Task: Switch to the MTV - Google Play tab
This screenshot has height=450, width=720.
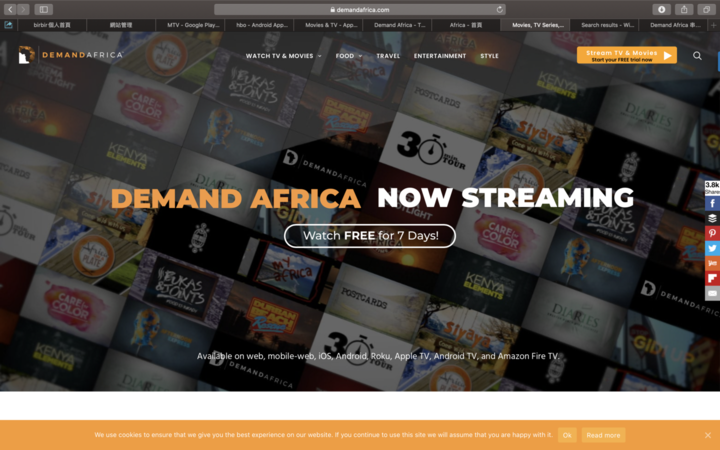Action: 193,25
